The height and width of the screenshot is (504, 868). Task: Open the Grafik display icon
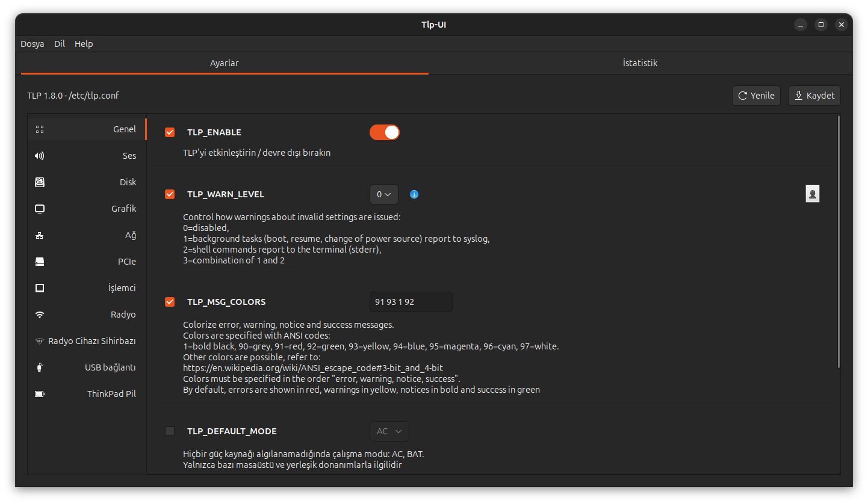[x=40, y=209]
